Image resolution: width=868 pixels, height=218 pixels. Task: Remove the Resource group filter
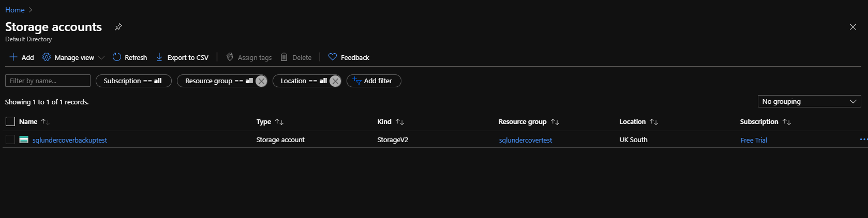[261, 81]
